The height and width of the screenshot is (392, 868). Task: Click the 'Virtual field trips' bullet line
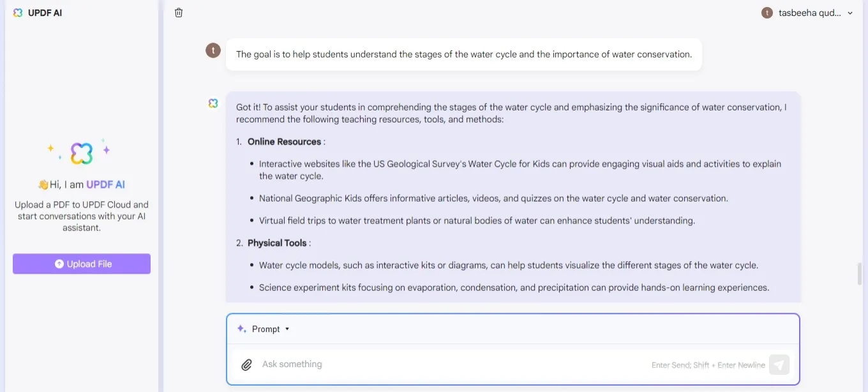pyautogui.click(x=477, y=221)
